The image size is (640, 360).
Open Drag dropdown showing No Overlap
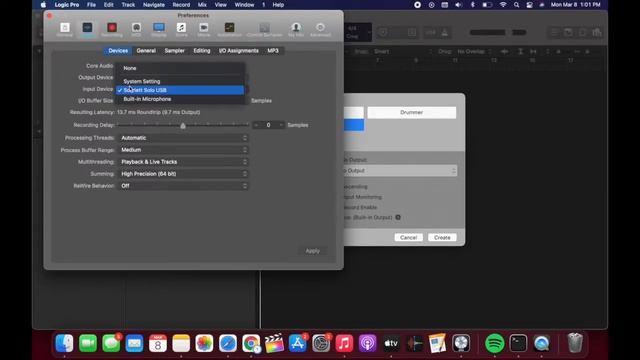click(474, 51)
